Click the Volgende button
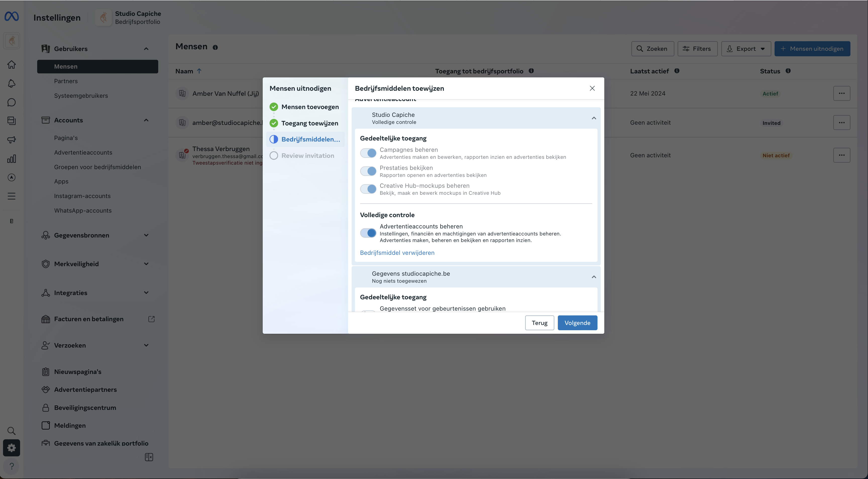This screenshot has width=868, height=479. click(x=577, y=323)
